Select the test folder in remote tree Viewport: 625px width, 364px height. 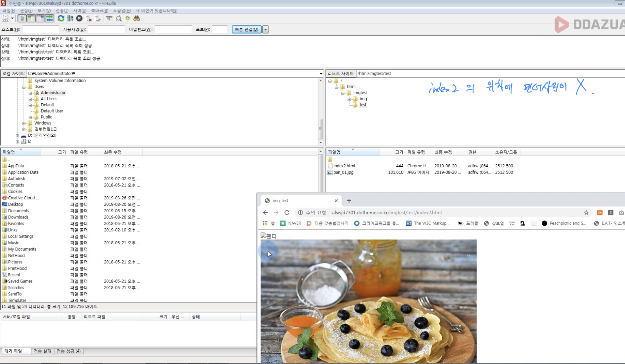click(x=363, y=105)
